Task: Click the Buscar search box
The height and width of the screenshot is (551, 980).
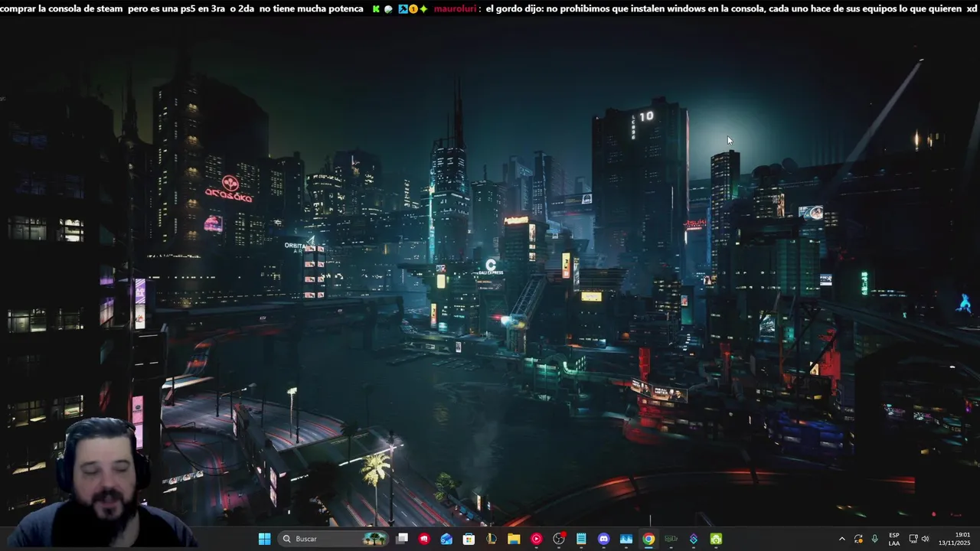Action: tap(333, 539)
